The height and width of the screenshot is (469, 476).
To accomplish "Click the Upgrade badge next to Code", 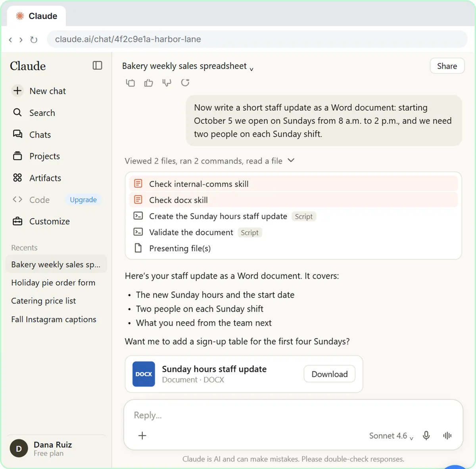I will (x=83, y=200).
